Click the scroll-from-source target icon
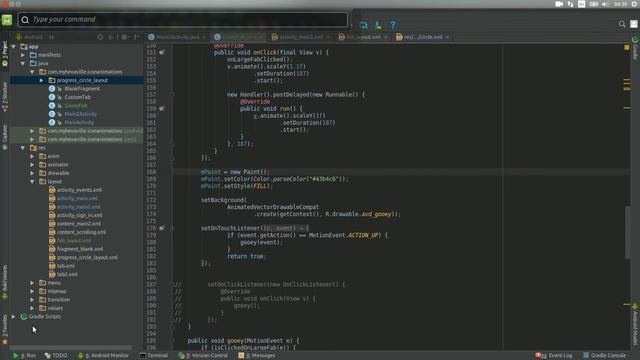The image size is (640, 360). [x=100, y=37]
